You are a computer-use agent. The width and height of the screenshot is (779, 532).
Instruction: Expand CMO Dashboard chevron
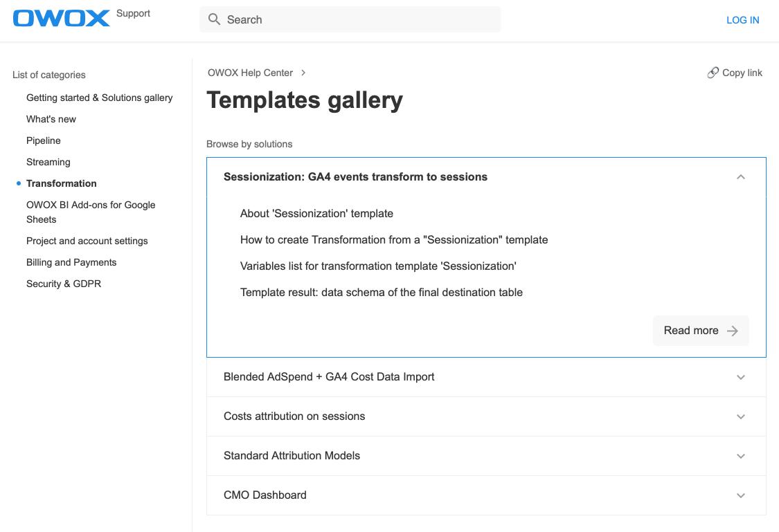click(x=741, y=496)
